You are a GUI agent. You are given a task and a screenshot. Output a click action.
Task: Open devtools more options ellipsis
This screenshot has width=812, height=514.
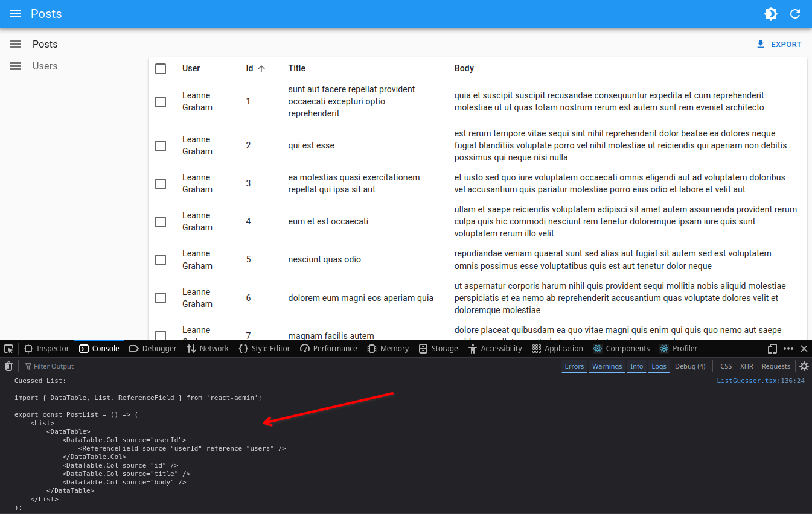[788, 349]
